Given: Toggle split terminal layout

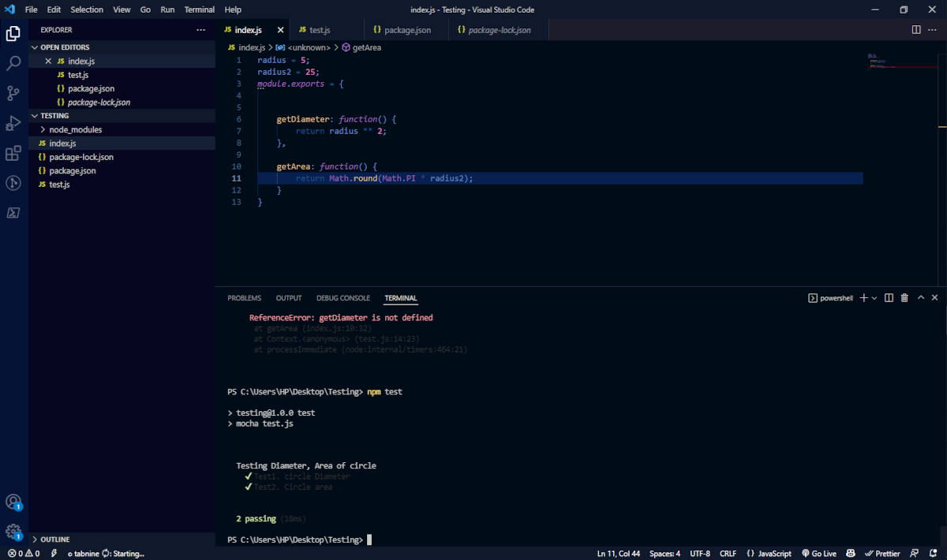Looking at the screenshot, I should click(x=889, y=297).
